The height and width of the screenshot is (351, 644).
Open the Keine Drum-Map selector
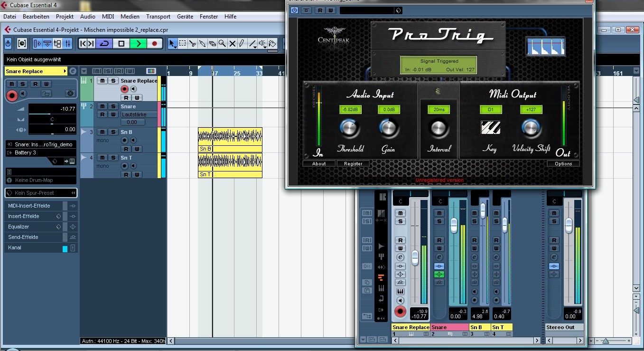[41, 180]
